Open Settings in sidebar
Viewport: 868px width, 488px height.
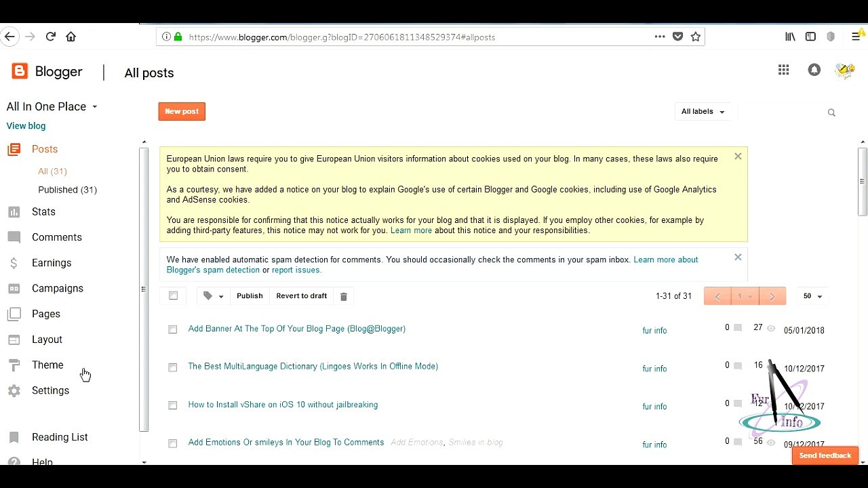[x=50, y=390]
